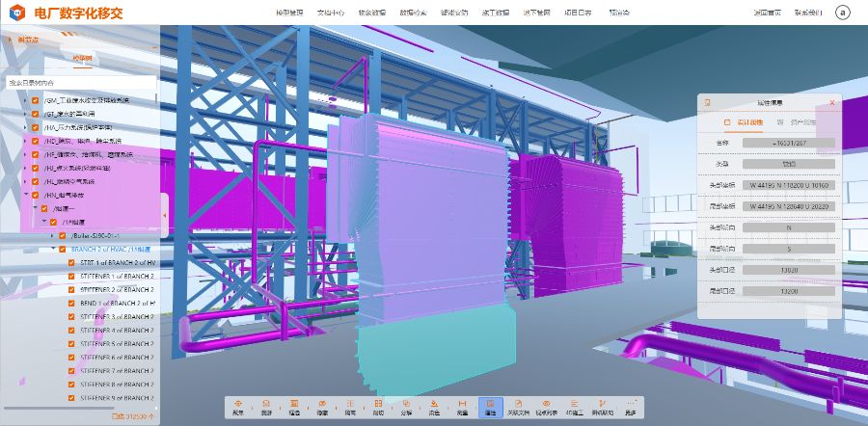Uncheck the BEND 1 of BRANCH 2 checkbox
868x426 pixels.
click(x=71, y=303)
